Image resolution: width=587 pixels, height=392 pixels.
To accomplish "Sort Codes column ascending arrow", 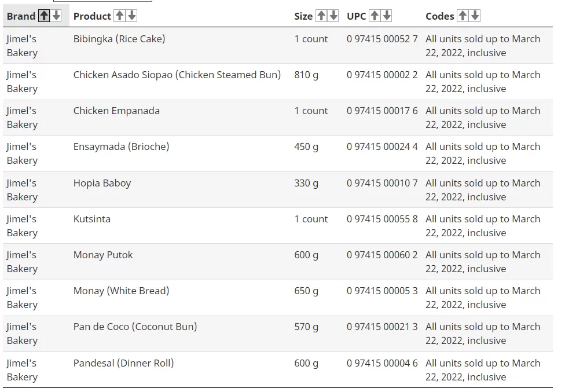I will 463,16.
